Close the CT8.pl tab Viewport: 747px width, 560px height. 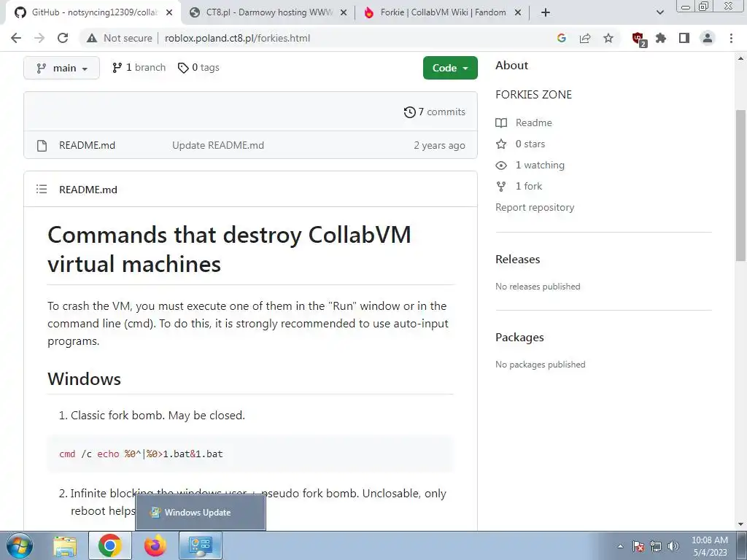pos(344,13)
